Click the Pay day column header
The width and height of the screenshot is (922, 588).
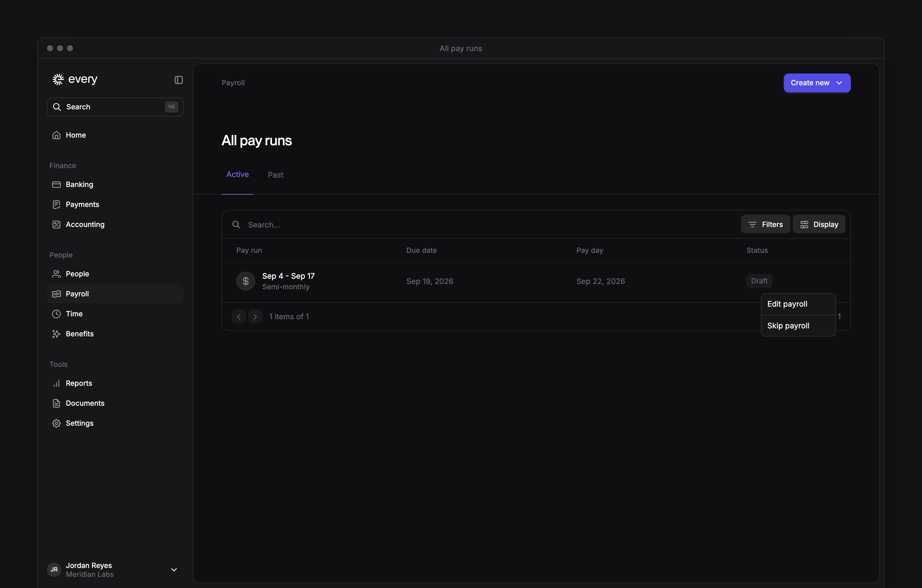click(x=590, y=250)
